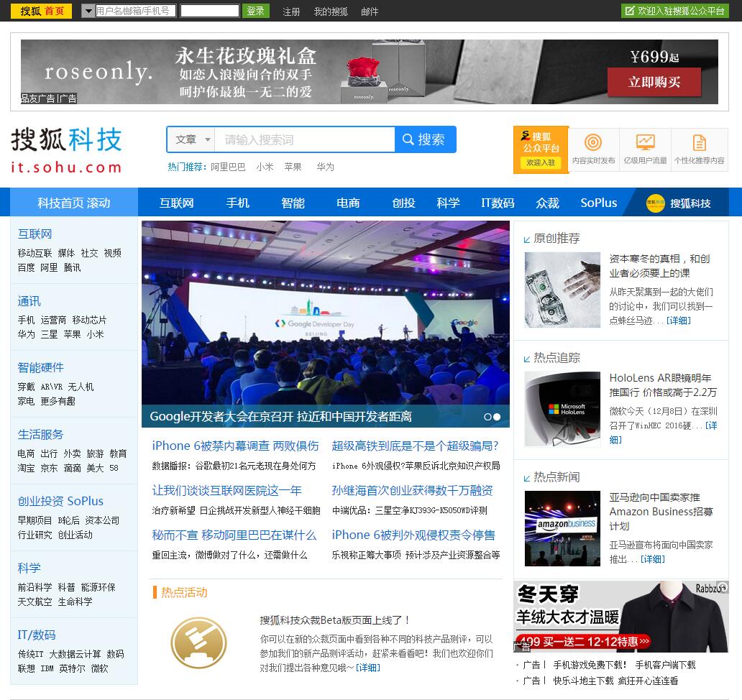Image resolution: width=742 pixels, height=700 pixels.
Task: Click the username input field
Action: pos(135,11)
